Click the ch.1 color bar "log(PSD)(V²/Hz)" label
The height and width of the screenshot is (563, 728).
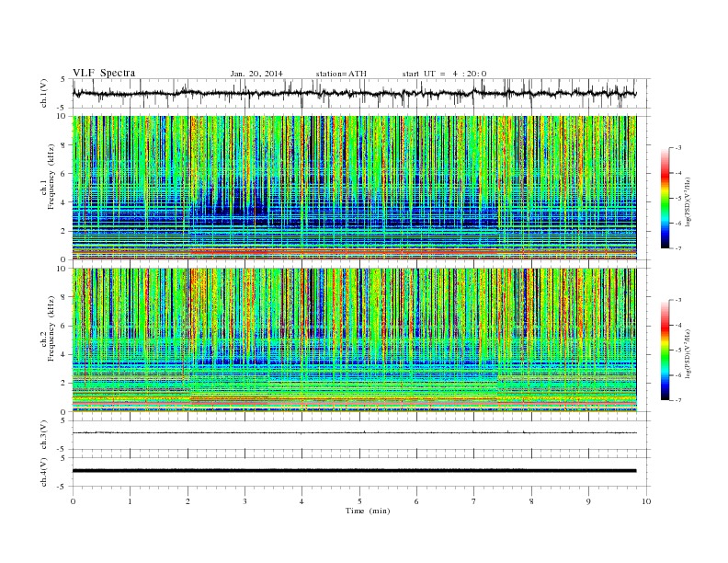tap(688, 201)
